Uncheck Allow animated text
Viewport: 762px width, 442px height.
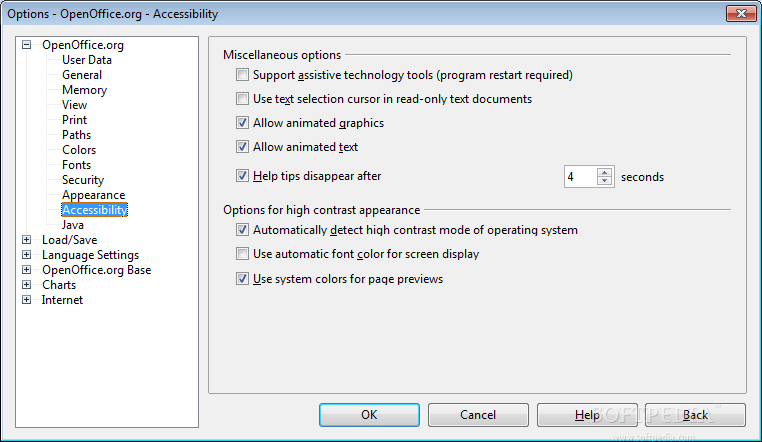[243, 147]
